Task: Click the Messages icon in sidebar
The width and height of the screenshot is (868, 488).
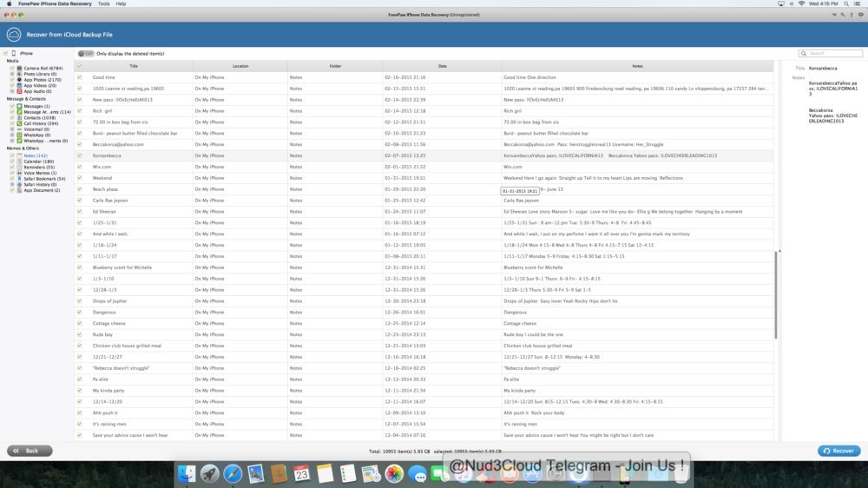Action: pyautogui.click(x=19, y=106)
